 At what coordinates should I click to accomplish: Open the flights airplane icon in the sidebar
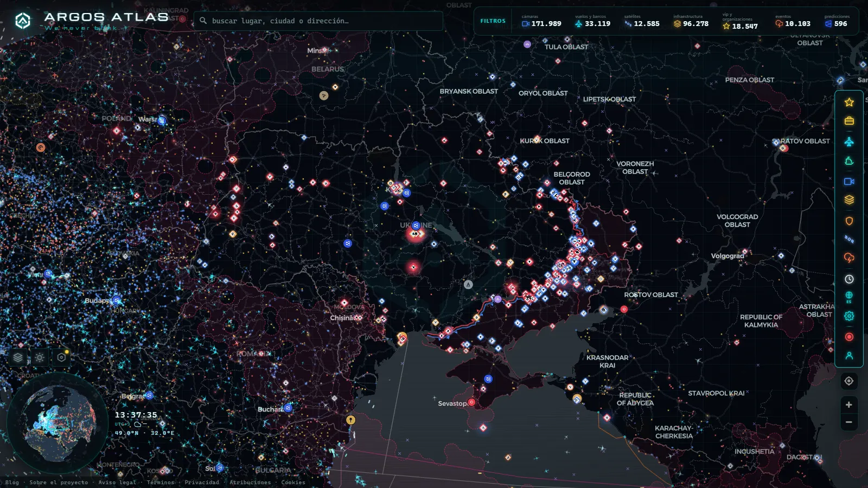(x=849, y=142)
